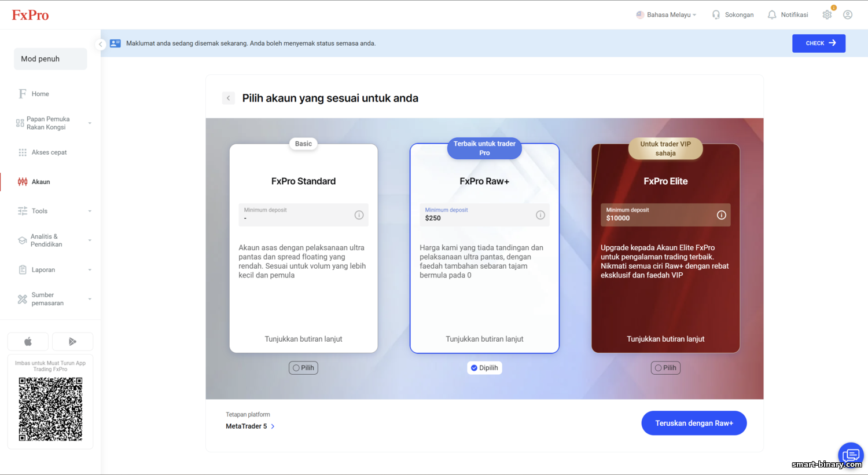Select Pilih under FxPro Elite

[x=665, y=368]
